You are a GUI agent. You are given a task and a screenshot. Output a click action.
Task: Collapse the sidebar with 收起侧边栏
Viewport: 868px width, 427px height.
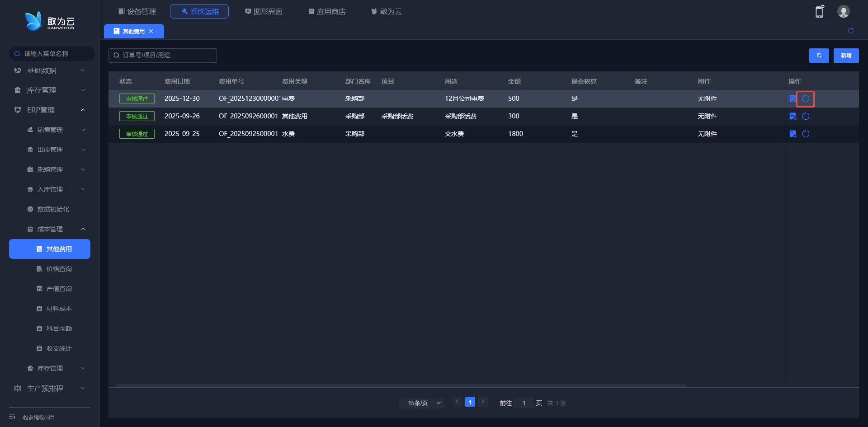coord(38,418)
